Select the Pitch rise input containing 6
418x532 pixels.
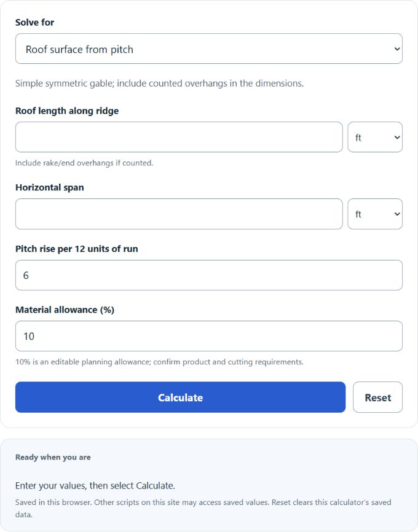209,275
